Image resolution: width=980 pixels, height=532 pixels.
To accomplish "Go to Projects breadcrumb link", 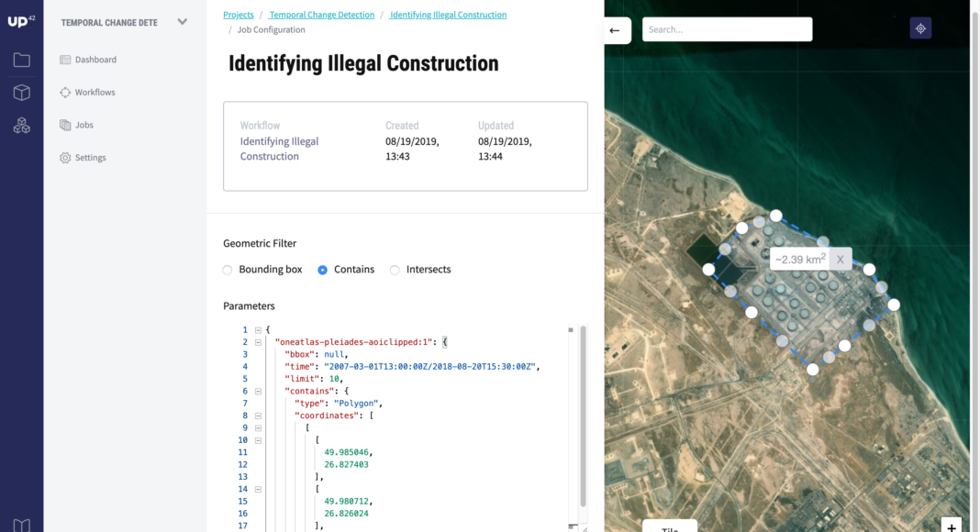I will click(x=239, y=15).
